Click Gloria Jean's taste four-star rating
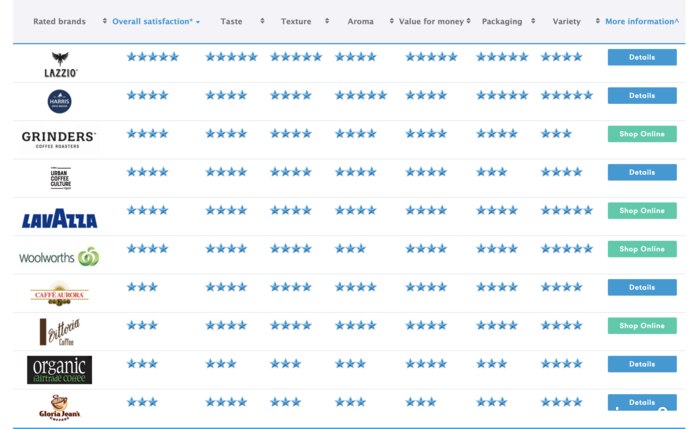This screenshot has width=699, height=429. click(x=226, y=402)
